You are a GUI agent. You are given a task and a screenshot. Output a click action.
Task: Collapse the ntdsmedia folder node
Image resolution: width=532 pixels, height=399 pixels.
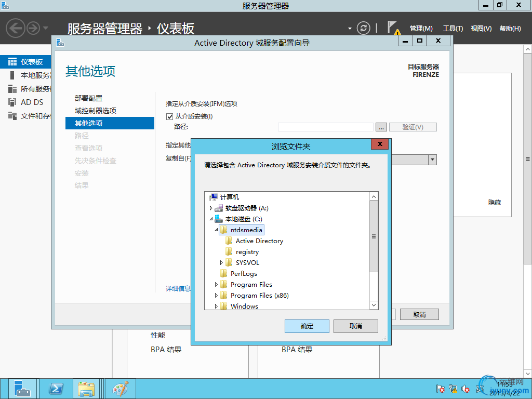[x=216, y=230]
